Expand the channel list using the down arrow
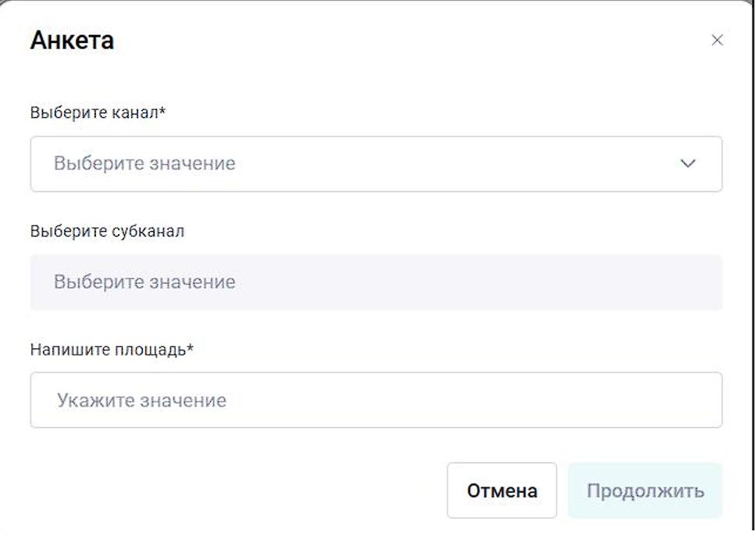Image resolution: width=756 pixels, height=535 pixels. tap(687, 164)
